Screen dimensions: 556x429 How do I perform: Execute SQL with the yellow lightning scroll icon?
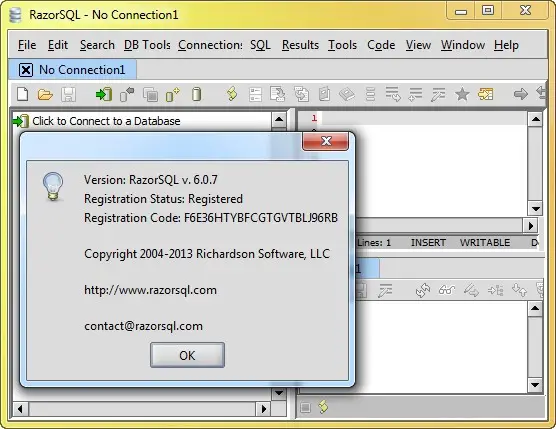tap(232, 94)
